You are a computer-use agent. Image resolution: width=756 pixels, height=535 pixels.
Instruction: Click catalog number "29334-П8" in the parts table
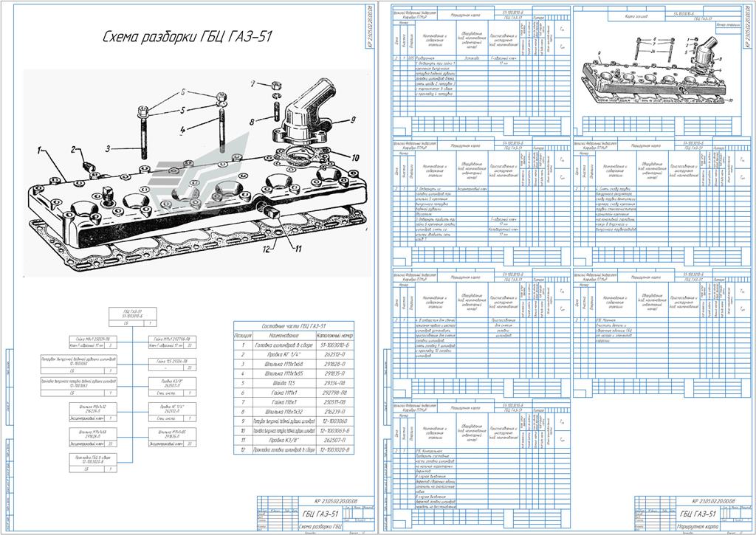pos(335,383)
